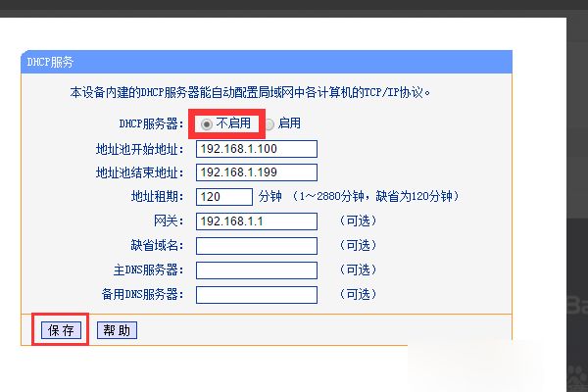The height and width of the screenshot is (392, 588).
Task: Click the empty 缺省域名 field
Action: [x=257, y=246]
